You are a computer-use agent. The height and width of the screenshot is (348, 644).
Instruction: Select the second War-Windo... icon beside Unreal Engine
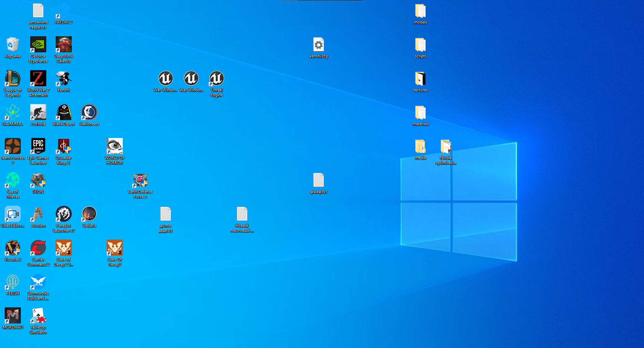[x=191, y=82]
